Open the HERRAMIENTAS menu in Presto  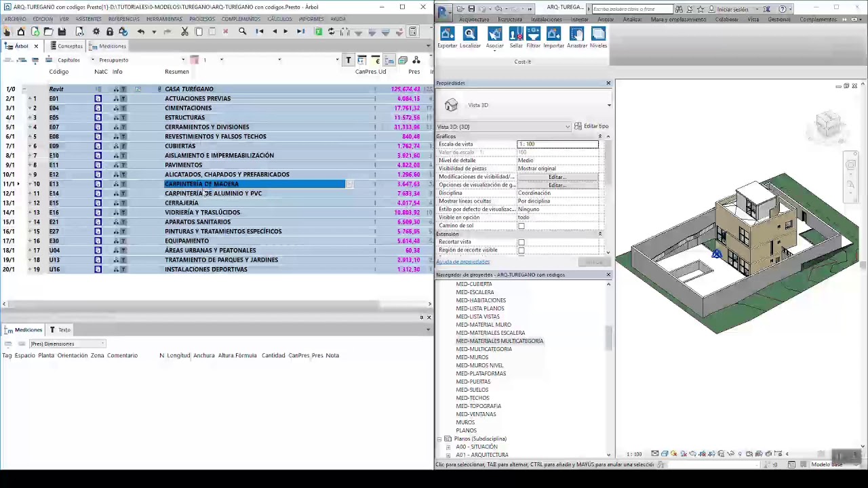pos(164,19)
